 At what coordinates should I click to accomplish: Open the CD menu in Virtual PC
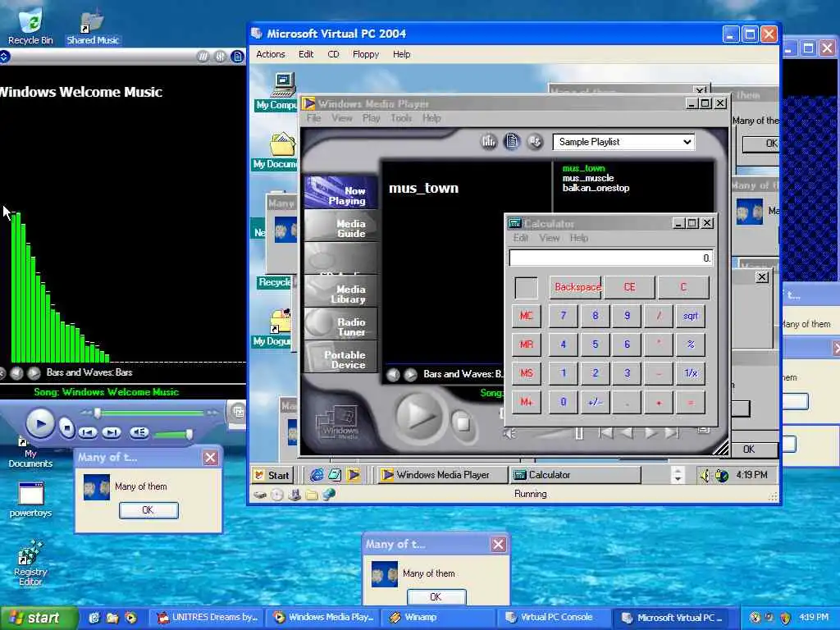point(333,54)
